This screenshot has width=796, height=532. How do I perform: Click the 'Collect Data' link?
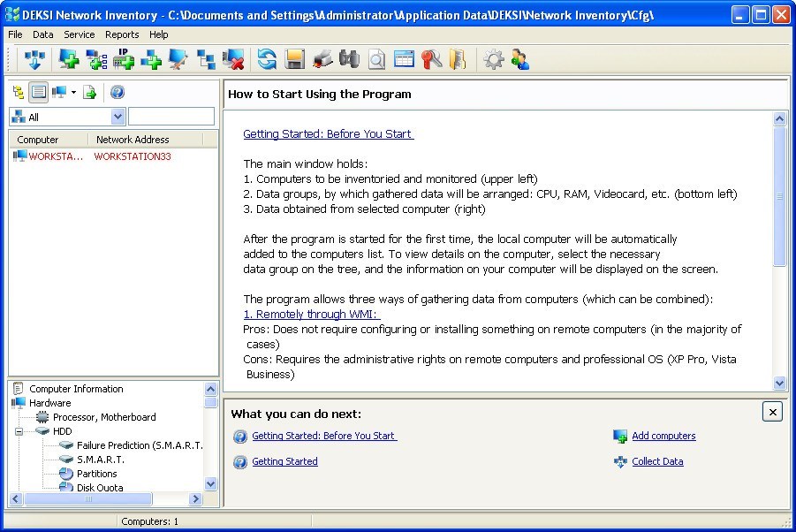click(x=657, y=461)
